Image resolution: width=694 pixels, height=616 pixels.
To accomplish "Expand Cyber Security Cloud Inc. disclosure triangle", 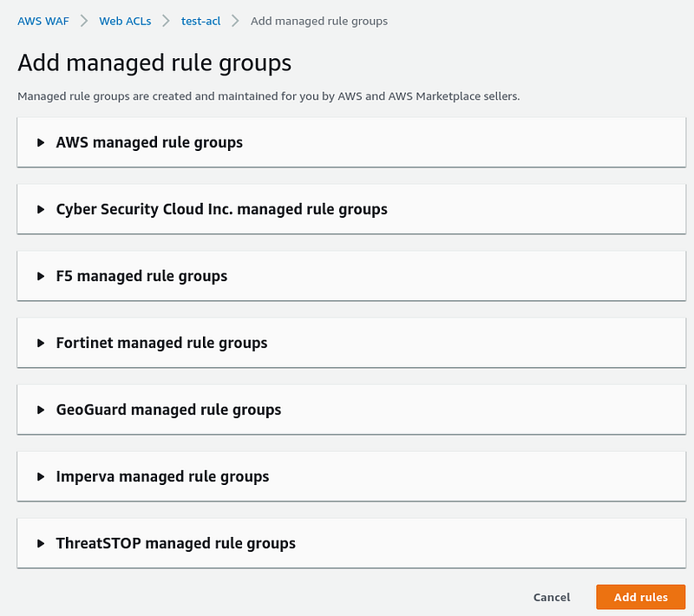I will point(41,209).
